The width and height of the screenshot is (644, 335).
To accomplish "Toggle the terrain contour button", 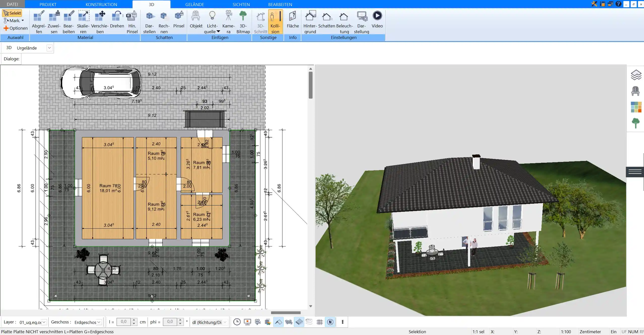I will click(309, 322).
